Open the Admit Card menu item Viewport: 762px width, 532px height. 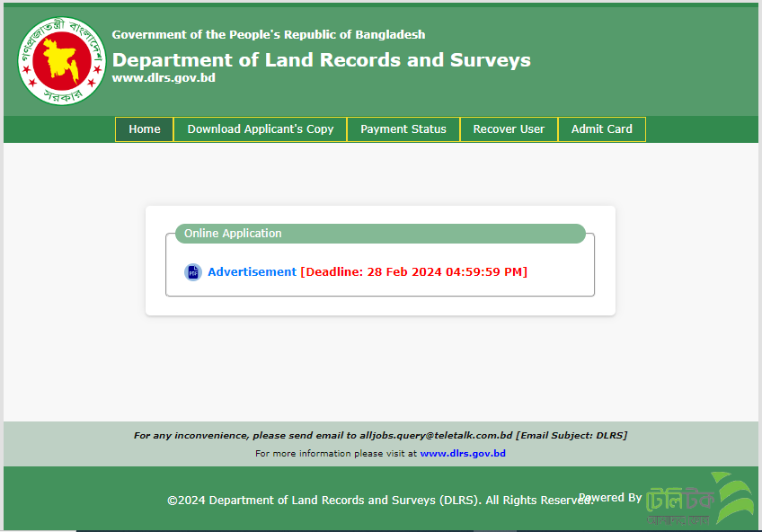click(601, 129)
